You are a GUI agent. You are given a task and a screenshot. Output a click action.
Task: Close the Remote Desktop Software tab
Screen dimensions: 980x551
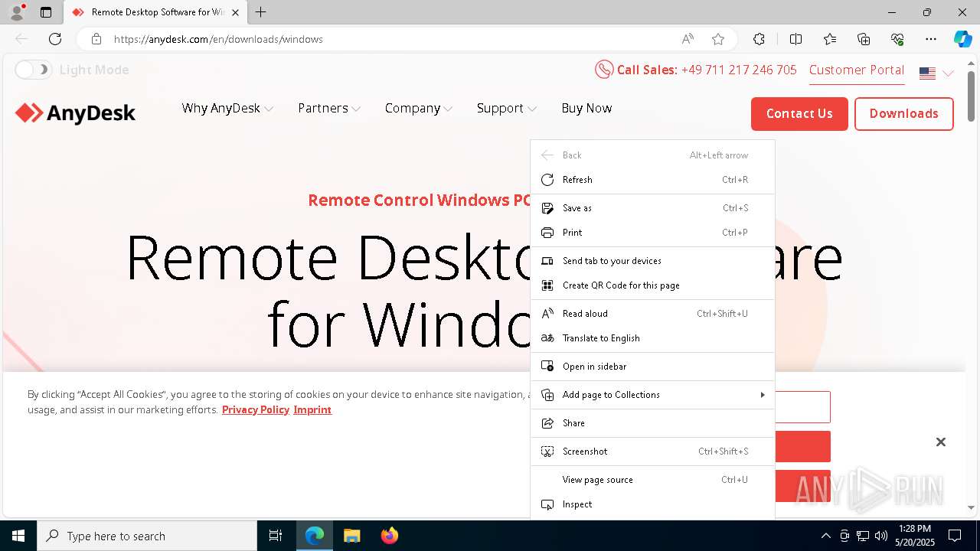pos(236,12)
